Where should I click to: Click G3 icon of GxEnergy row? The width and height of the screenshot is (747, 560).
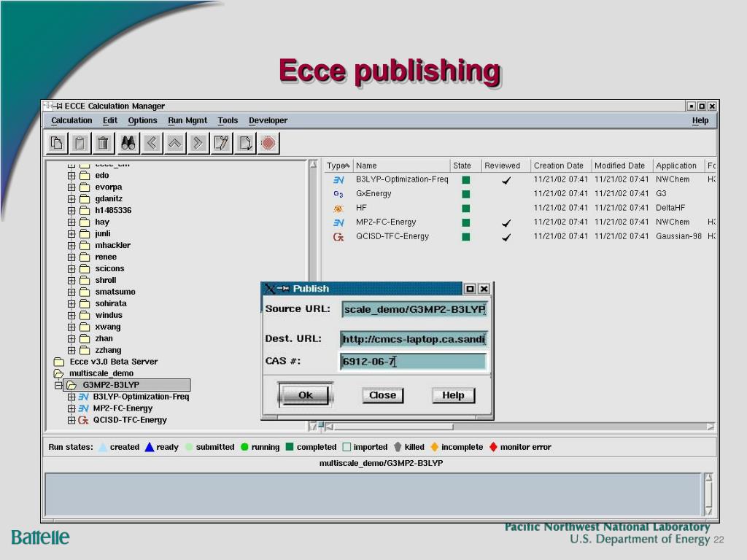pos(338,194)
